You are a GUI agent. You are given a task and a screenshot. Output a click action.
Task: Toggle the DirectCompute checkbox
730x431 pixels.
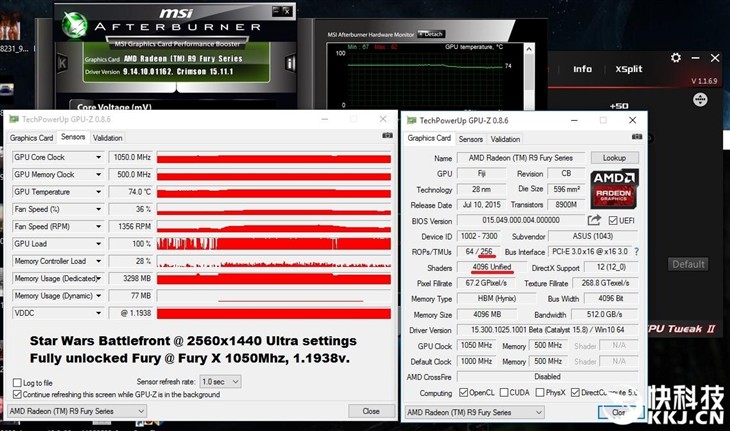pyautogui.click(x=575, y=392)
